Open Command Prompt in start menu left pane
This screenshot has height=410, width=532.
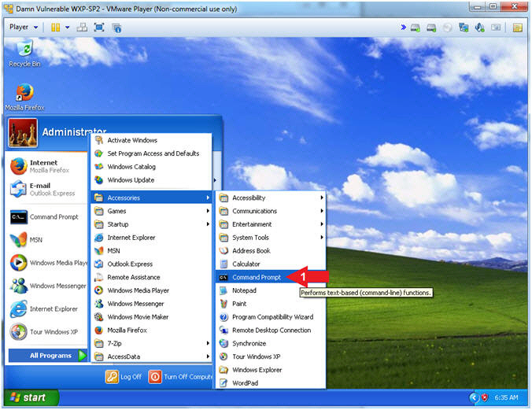(47, 217)
